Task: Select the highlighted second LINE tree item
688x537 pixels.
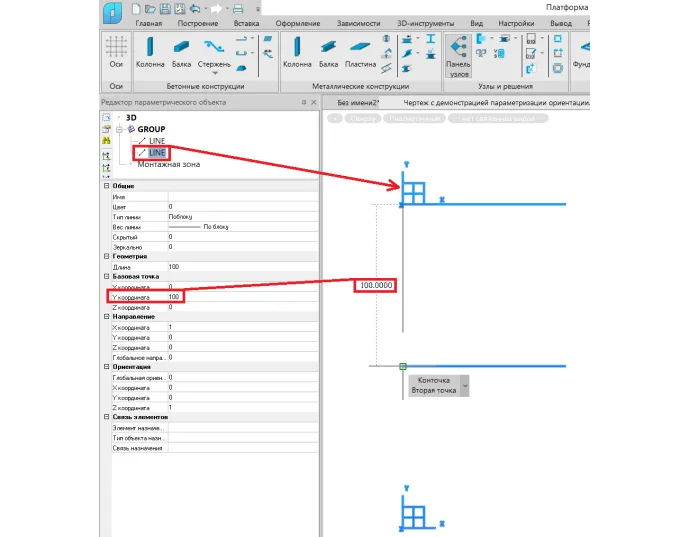Action: pos(157,153)
